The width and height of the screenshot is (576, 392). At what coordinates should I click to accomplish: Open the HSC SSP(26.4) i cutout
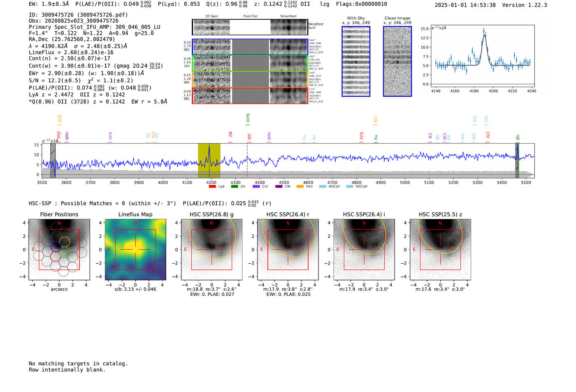tap(364, 249)
